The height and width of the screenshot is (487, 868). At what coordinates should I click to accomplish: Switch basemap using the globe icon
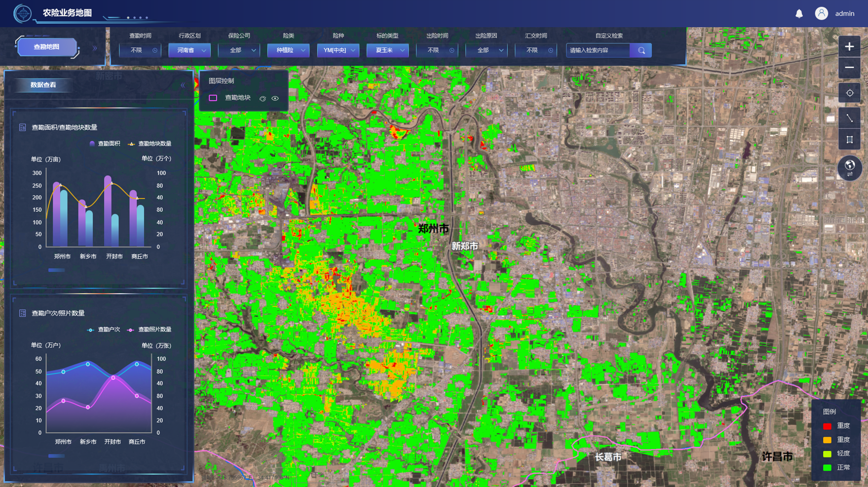[849, 167]
